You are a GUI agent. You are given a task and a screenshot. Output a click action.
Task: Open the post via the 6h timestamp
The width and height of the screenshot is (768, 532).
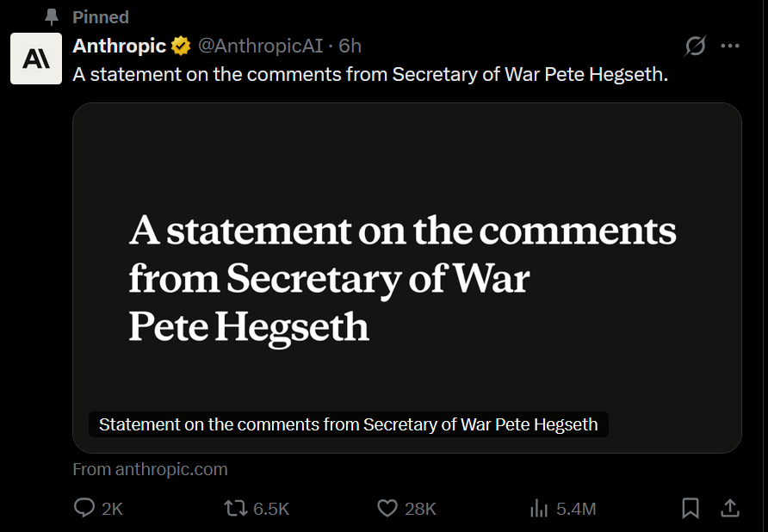click(x=350, y=46)
